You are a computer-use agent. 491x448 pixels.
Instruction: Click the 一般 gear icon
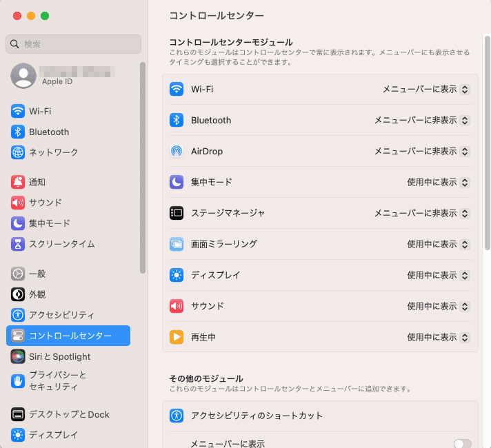click(x=18, y=274)
